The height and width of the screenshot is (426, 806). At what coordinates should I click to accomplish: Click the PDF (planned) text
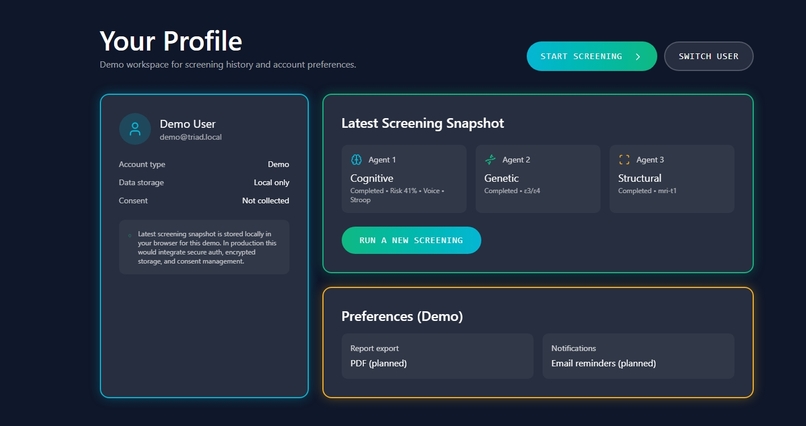pyautogui.click(x=378, y=363)
